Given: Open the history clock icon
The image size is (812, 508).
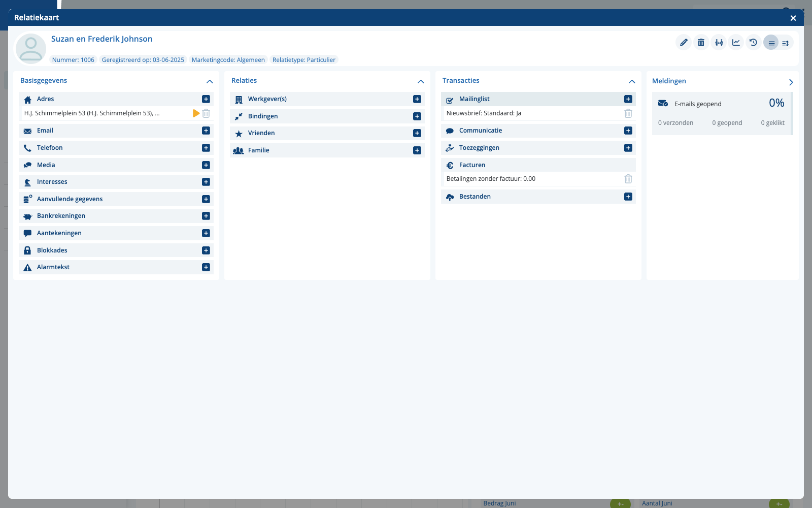Looking at the screenshot, I should point(753,43).
